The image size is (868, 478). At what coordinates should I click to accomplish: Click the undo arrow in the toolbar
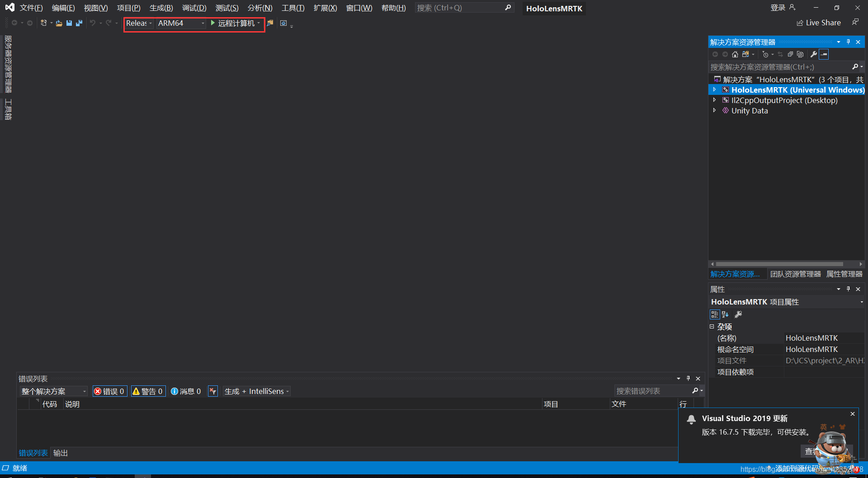(x=92, y=23)
